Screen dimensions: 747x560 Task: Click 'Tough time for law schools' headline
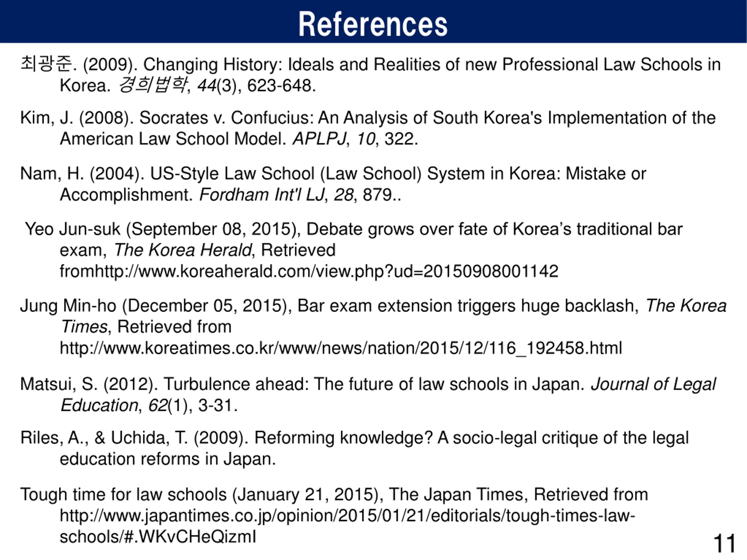click(x=123, y=495)
